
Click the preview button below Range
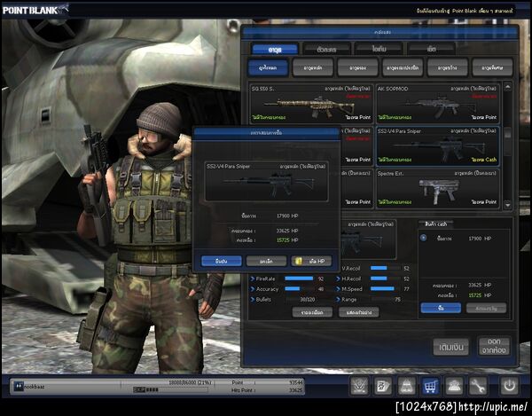coord(358,312)
